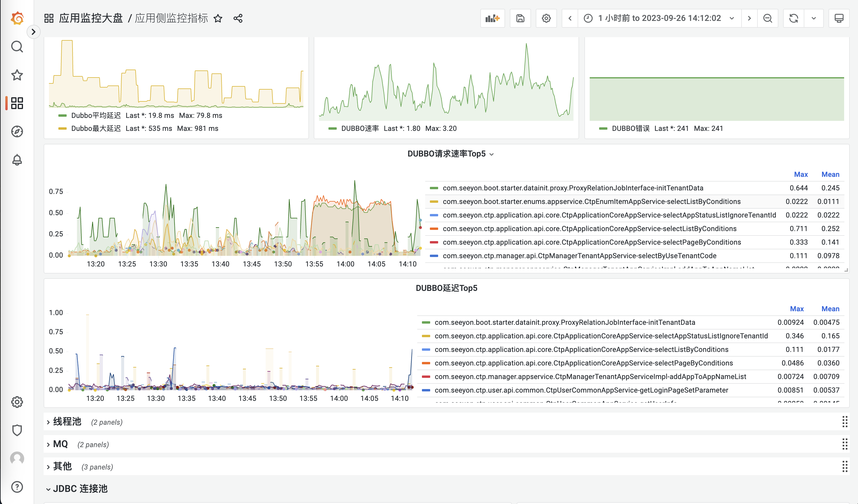Viewport: 858px width, 504px height.
Task: Open the user profile avatar
Action: click(17, 458)
